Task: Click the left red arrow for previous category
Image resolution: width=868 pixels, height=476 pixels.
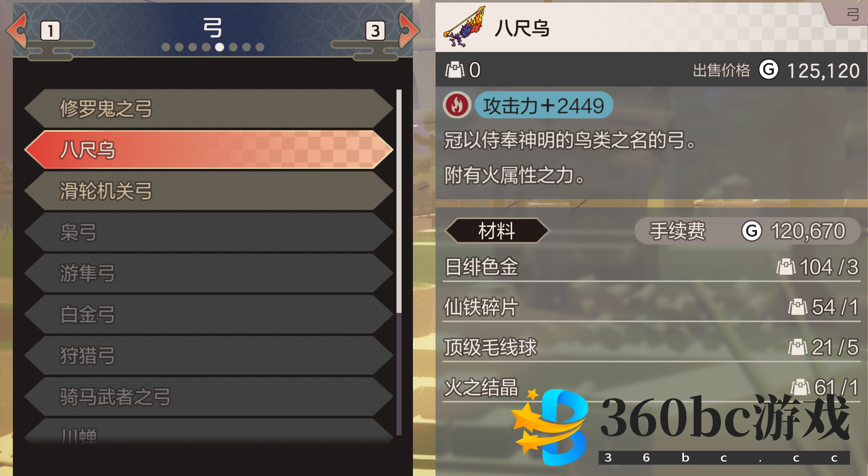Action: pos(17,30)
